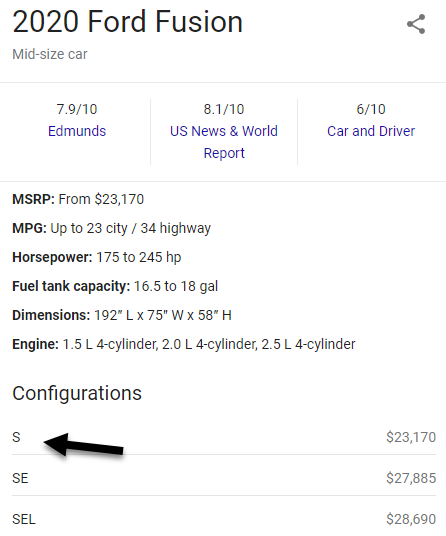Click the $28,690 SEL price
The height and width of the screenshot is (536, 446).
(x=411, y=519)
